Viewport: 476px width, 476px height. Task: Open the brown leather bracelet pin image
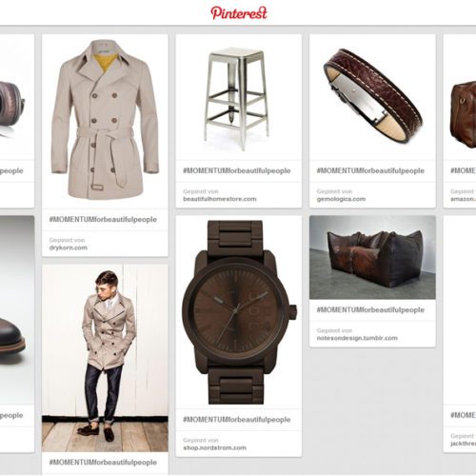(x=372, y=97)
